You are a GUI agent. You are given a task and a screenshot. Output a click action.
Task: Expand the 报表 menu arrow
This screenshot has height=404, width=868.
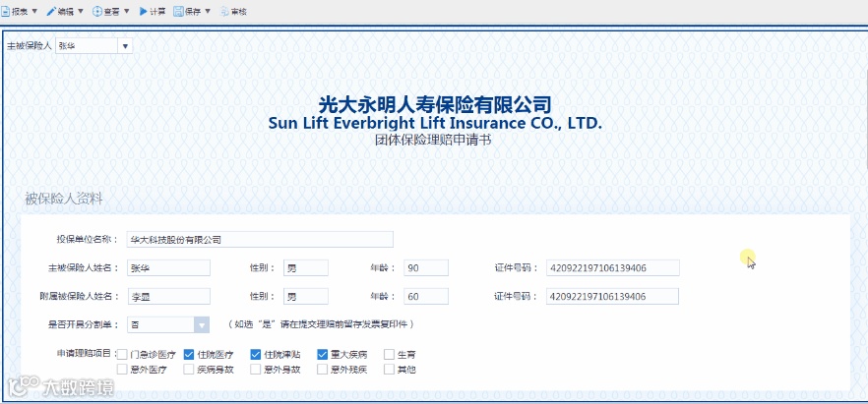[34, 11]
